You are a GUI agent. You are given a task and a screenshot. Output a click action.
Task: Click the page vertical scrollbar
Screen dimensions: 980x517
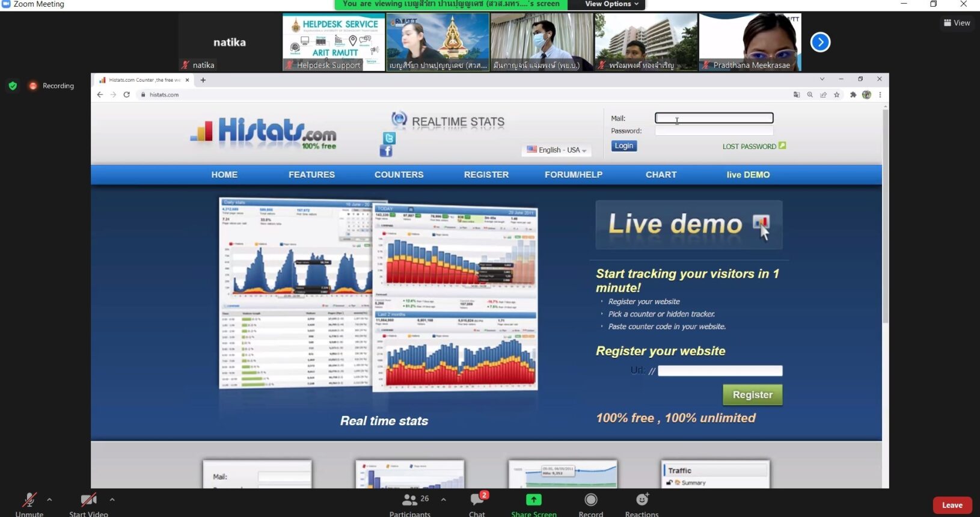coord(885,215)
